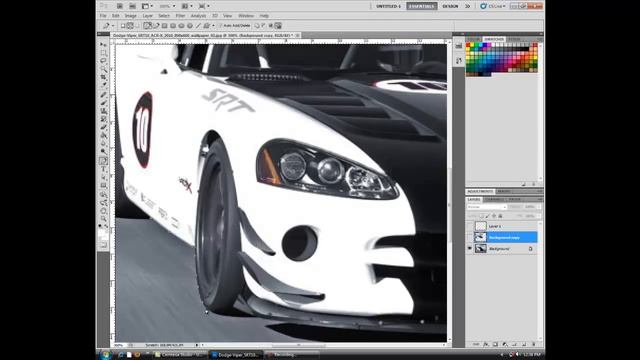
Task: Open Camtasia Studio from the taskbar
Action: point(180,355)
